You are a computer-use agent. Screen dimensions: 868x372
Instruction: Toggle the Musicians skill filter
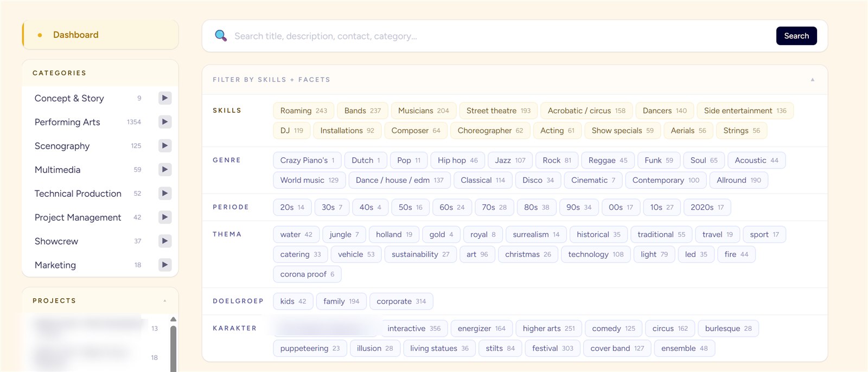(424, 111)
